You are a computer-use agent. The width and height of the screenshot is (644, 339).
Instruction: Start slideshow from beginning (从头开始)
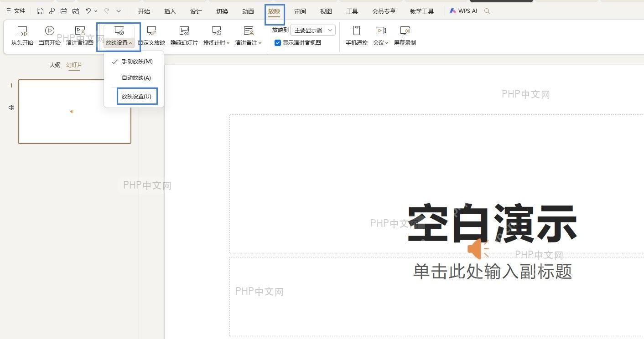[x=22, y=36]
